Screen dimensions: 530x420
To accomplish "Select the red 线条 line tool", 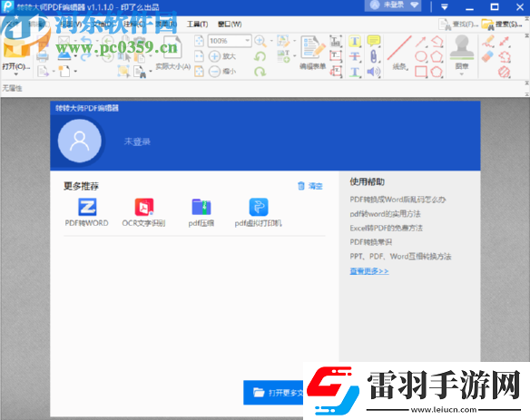I will 399,53.
